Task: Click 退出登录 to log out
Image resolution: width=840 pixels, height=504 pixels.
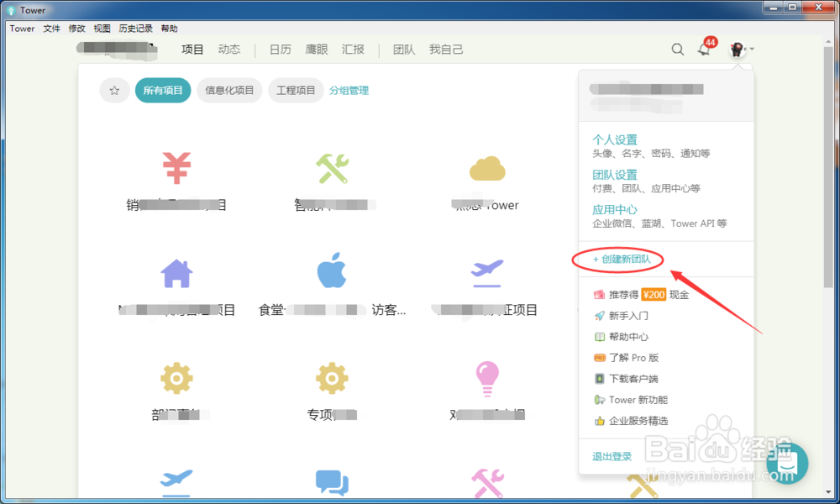Action: tap(612, 456)
